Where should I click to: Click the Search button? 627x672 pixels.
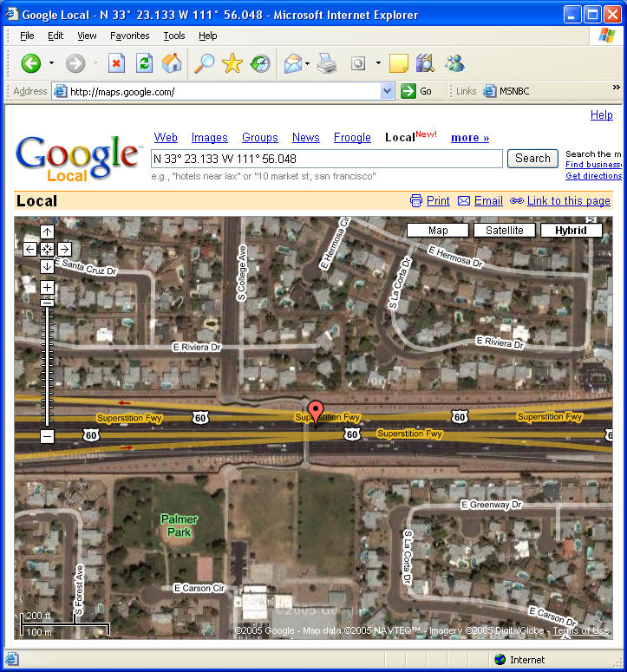(x=532, y=158)
